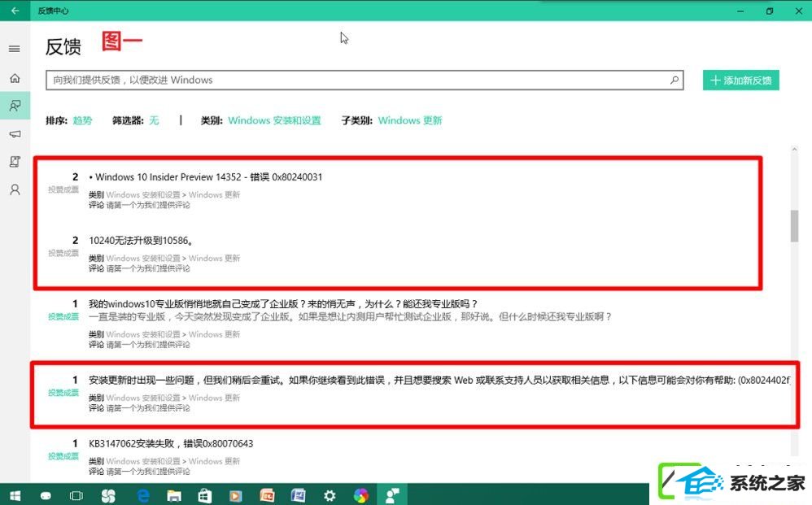Open Task View in taskbar

point(76,496)
